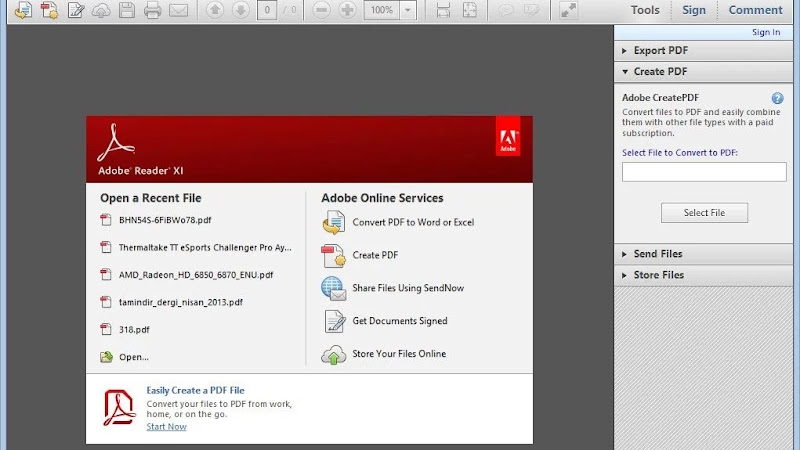The width and height of the screenshot is (800, 450).
Task: Click the Zoom in plus button
Action: coord(347,10)
